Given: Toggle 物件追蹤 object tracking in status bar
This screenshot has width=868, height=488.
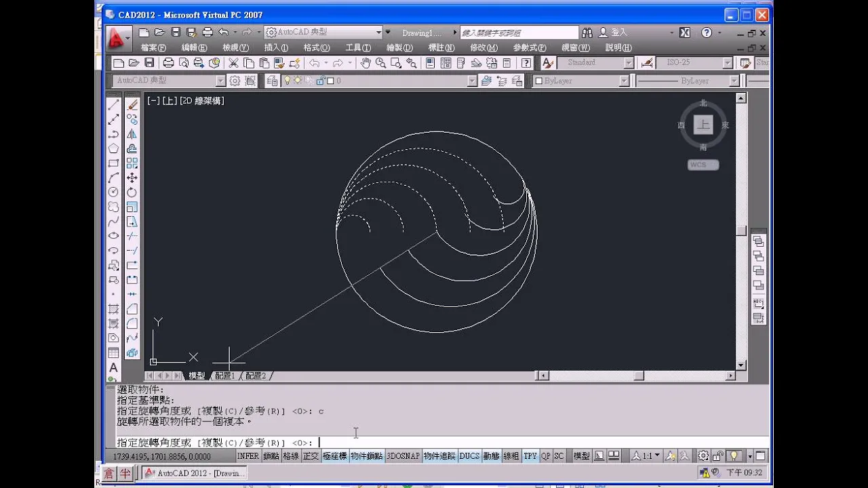Looking at the screenshot, I should click(x=439, y=456).
